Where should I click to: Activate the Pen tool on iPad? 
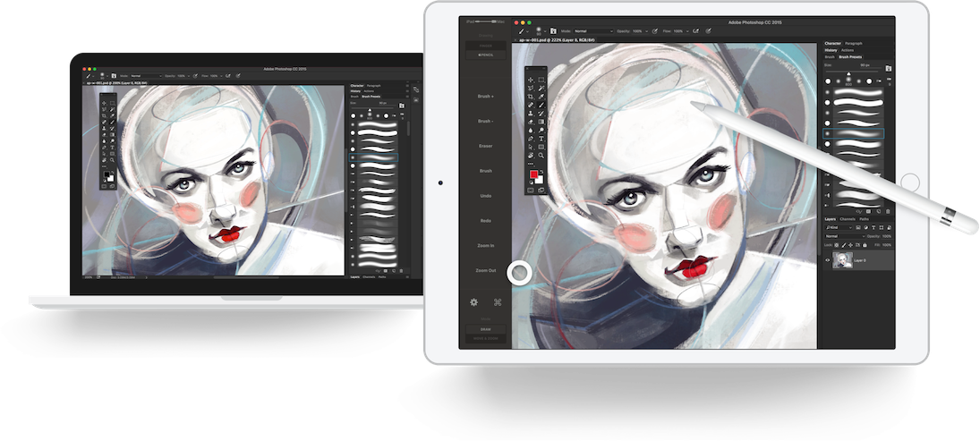pos(531,138)
